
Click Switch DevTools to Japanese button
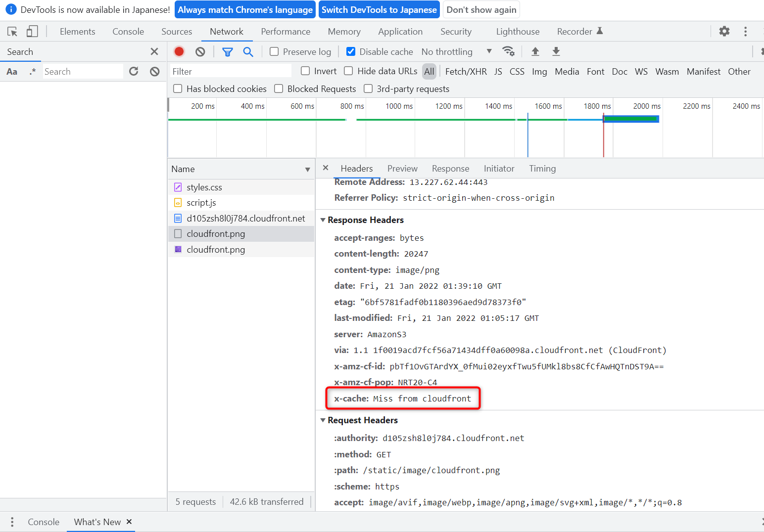[379, 10]
